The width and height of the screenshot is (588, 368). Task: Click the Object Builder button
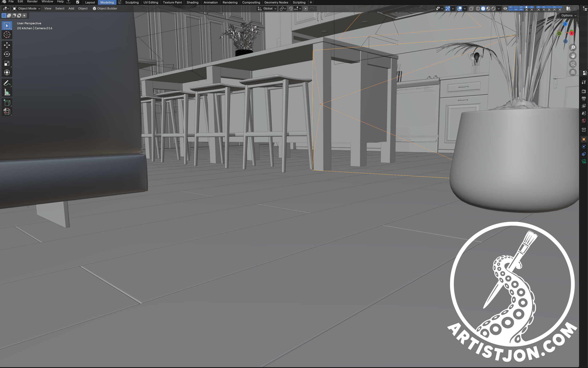[105, 8]
